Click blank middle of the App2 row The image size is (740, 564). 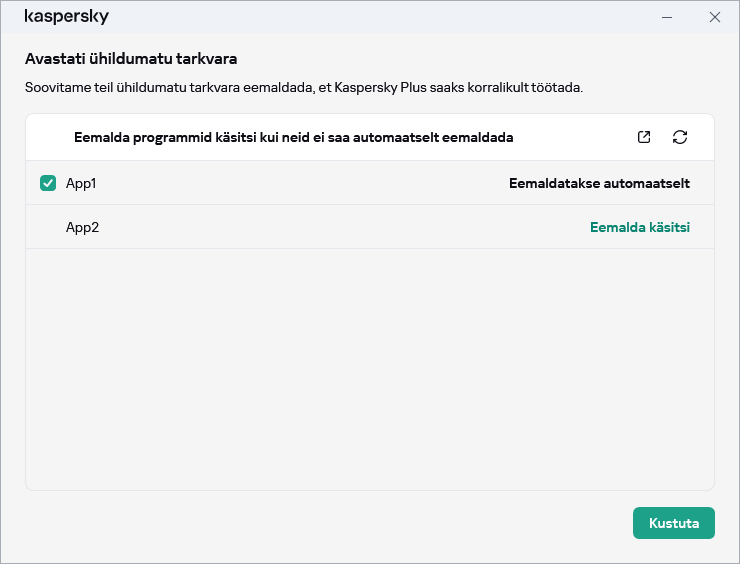coord(340,227)
